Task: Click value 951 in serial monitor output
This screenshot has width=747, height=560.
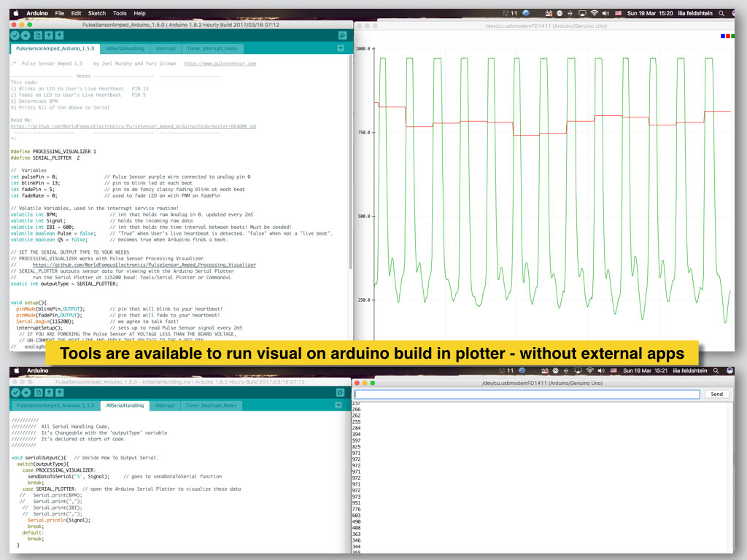Action: click(x=356, y=503)
